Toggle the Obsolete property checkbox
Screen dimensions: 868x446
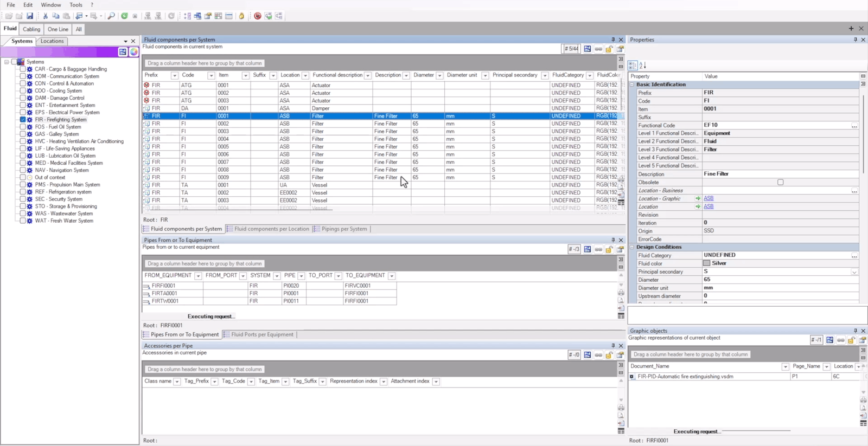pyautogui.click(x=780, y=183)
